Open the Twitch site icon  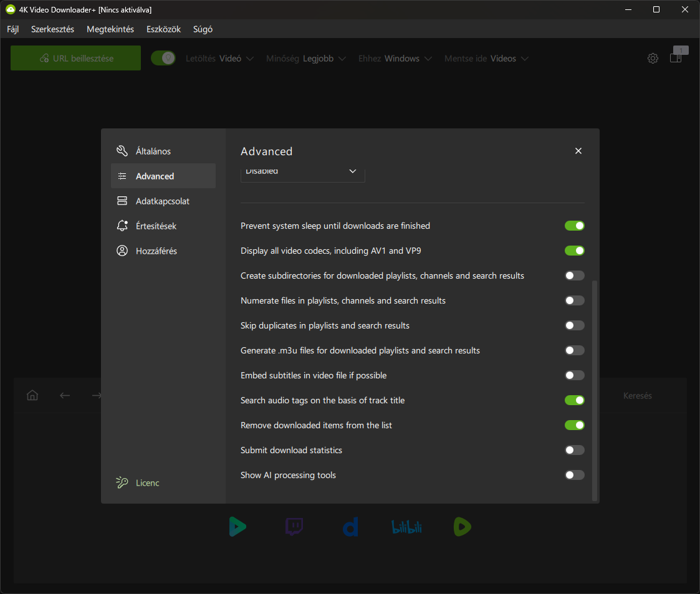click(x=294, y=527)
